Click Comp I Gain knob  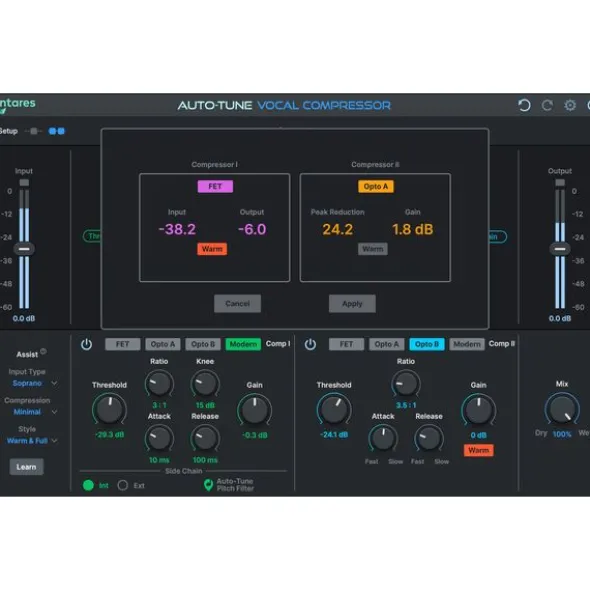[x=254, y=410]
